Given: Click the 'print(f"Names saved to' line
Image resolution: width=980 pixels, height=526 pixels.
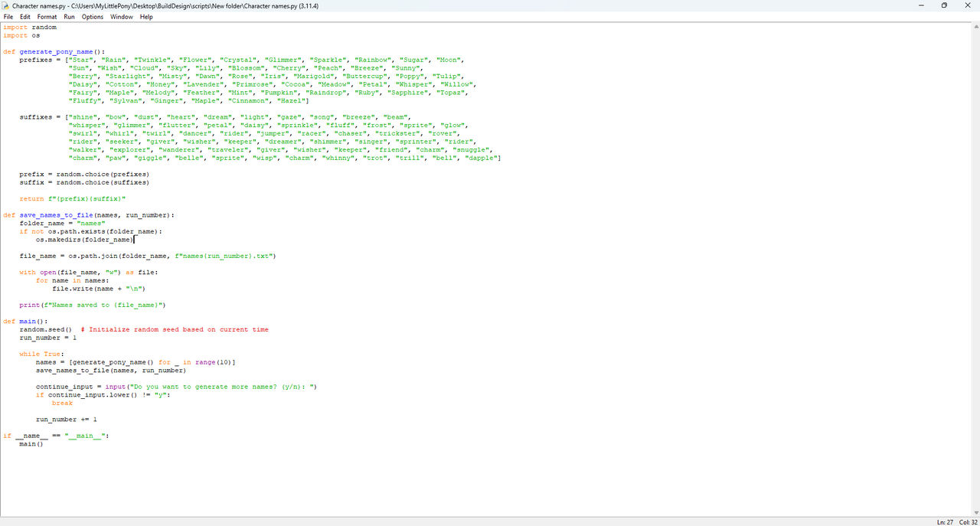Looking at the screenshot, I should click(x=93, y=305).
